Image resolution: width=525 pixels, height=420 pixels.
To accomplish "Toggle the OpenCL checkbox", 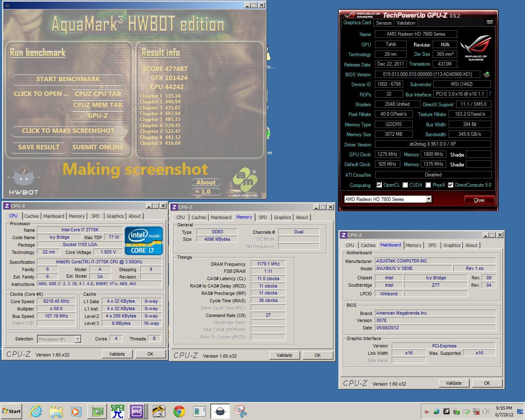I will click(379, 185).
